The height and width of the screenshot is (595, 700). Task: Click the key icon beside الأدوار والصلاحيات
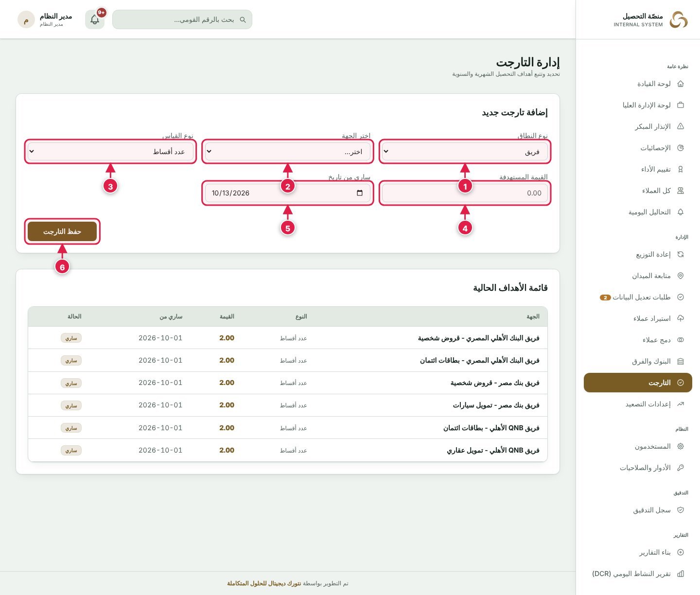pyautogui.click(x=681, y=468)
